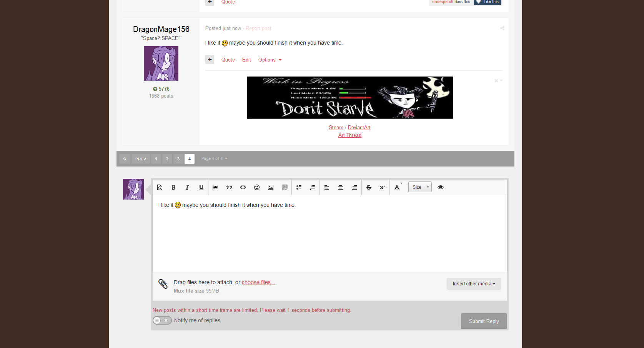Toggle the editor preview eye icon
The width and height of the screenshot is (644, 348).
click(x=441, y=187)
